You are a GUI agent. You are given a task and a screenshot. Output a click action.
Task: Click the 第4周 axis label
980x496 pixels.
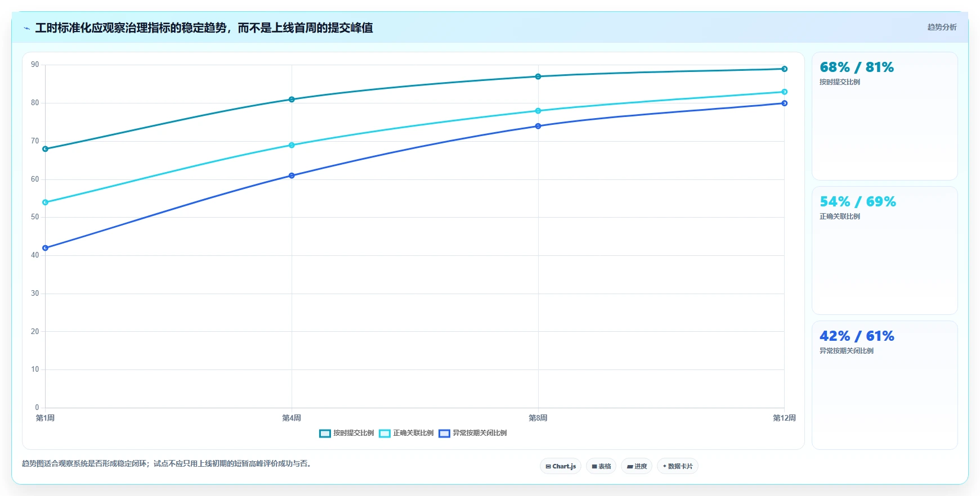pos(292,418)
